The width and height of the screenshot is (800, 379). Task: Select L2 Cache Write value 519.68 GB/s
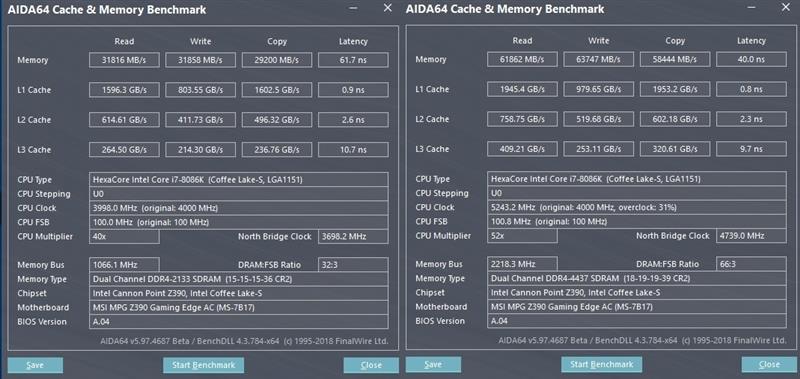coord(598,119)
